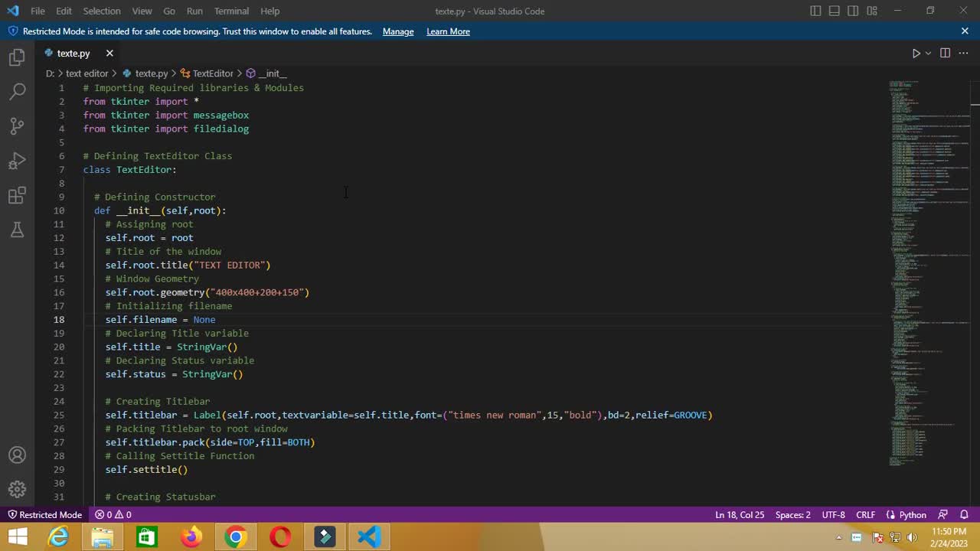Open the Run menu

click(194, 11)
